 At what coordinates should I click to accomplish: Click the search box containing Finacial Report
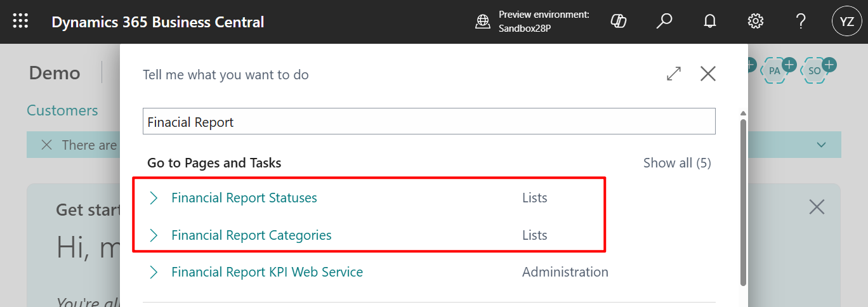pyautogui.click(x=429, y=121)
